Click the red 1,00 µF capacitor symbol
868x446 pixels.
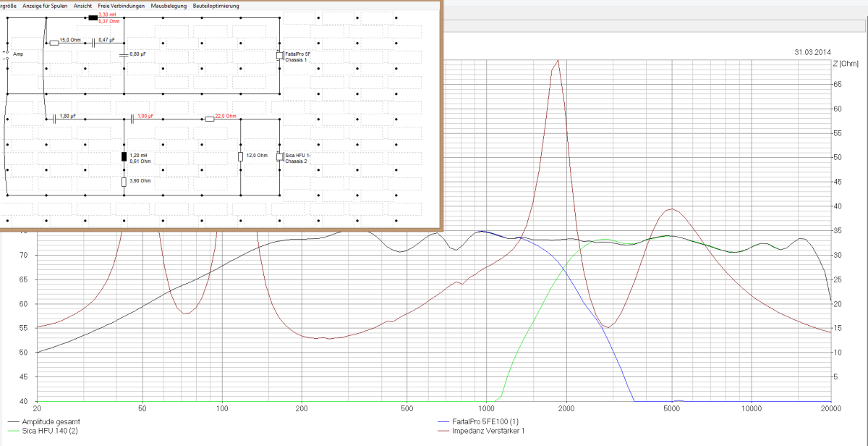(x=132, y=119)
